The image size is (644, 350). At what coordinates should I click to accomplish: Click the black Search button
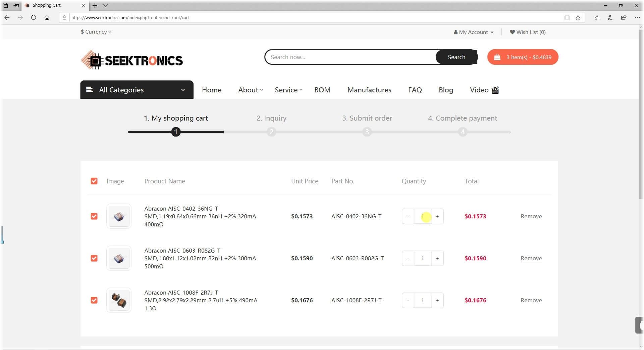[x=457, y=57]
